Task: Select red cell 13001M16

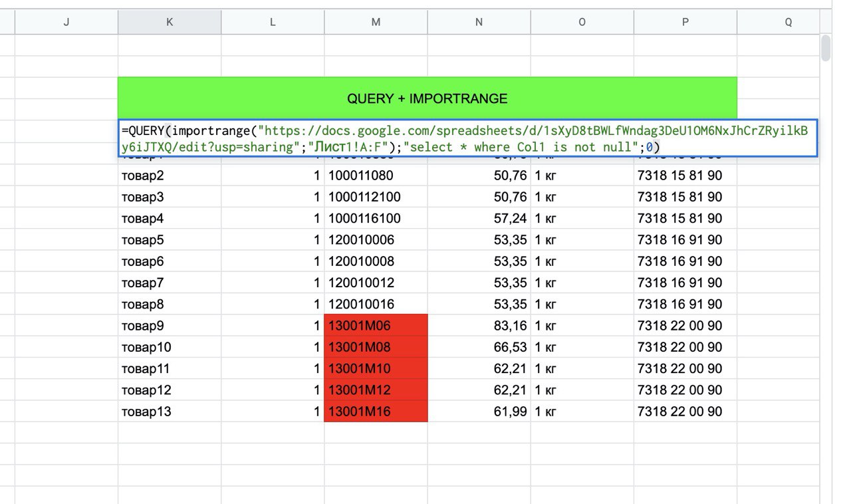Action: (376, 412)
